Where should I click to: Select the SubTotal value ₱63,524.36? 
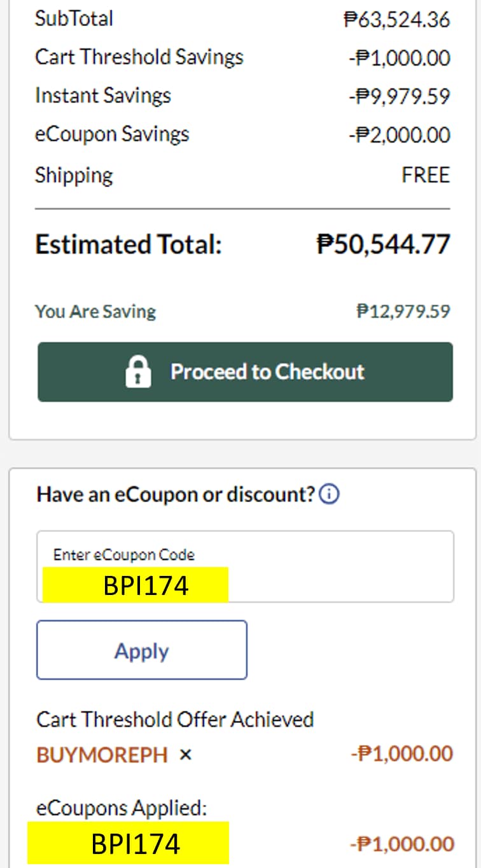pyautogui.click(x=396, y=19)
